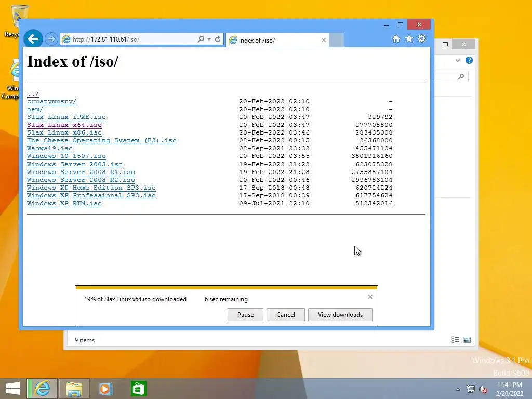Click the date 08-Sep-2021 23:32
This screenshot has width=532, height=399.
coord(274,148)
